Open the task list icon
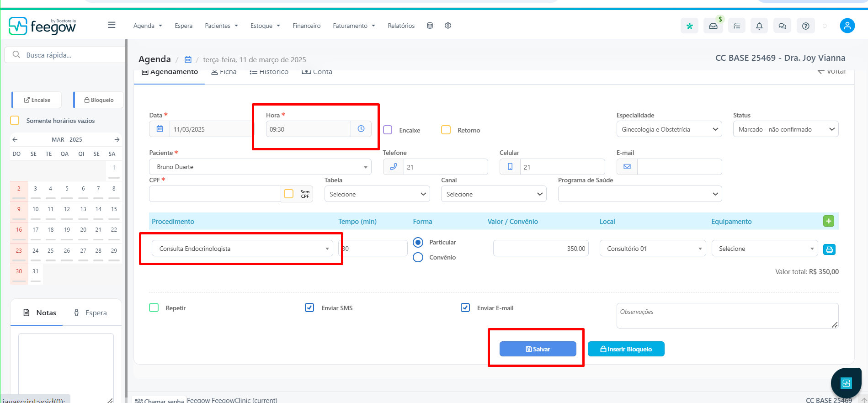The height and width of the screenshot is (403, 868). click(x=737, y=26)
